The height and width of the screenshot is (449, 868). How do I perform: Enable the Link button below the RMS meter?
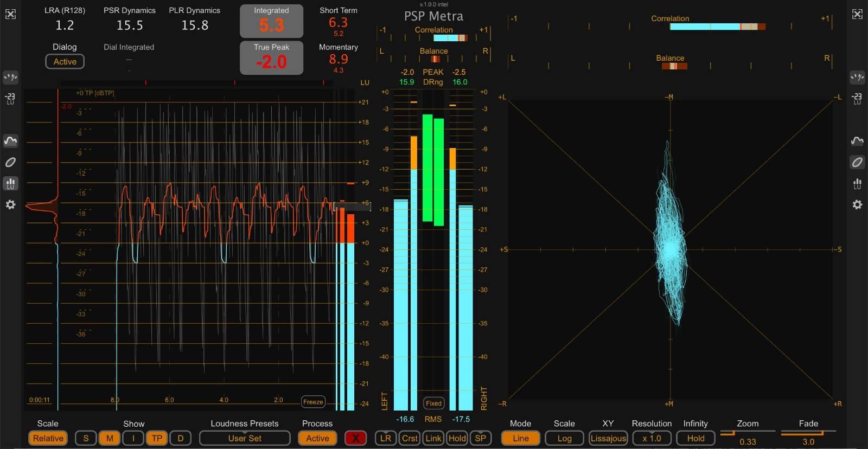(433, 438)
